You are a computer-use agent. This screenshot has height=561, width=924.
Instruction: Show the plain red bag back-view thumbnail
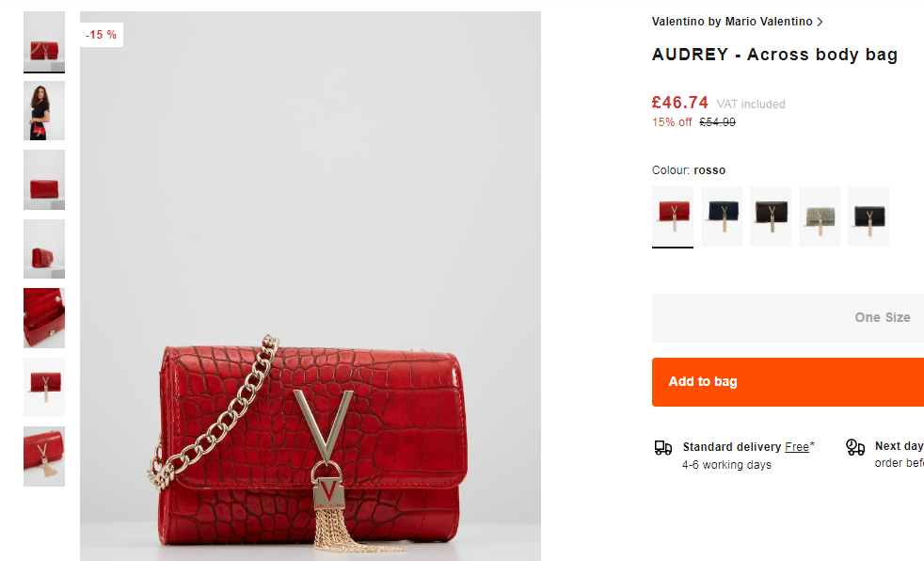(44, 180)
